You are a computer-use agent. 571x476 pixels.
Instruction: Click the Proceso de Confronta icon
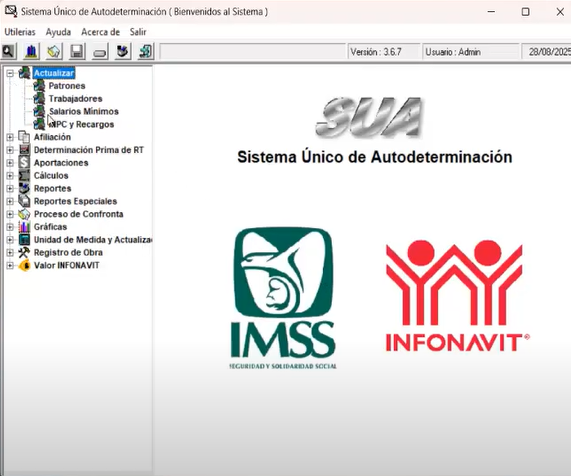[x=24, y=214]
